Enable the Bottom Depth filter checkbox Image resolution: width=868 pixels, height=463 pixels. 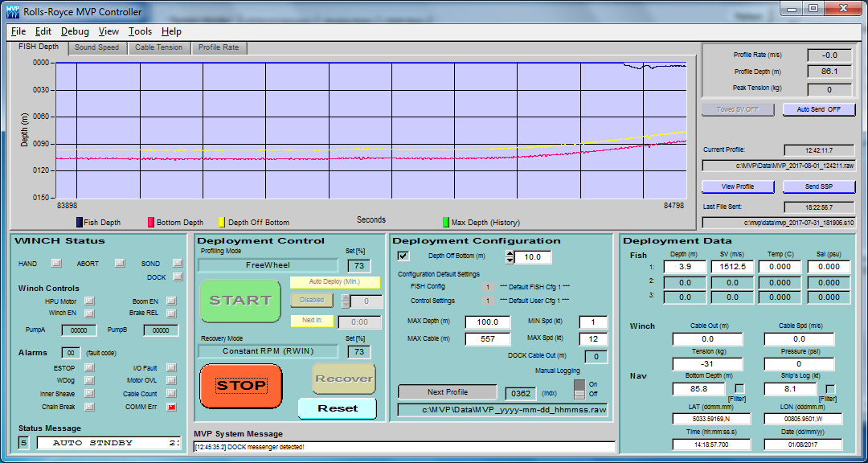[x=739, y=389]
